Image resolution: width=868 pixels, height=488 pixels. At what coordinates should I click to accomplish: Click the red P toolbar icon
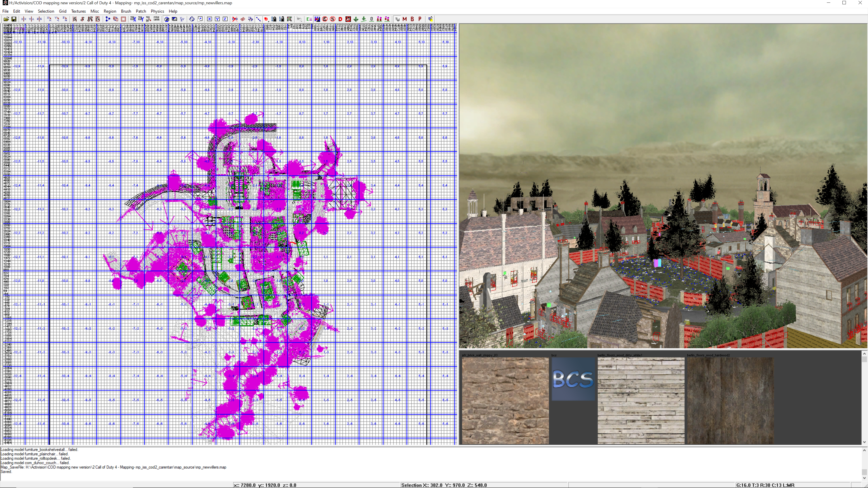click(420, 19)
